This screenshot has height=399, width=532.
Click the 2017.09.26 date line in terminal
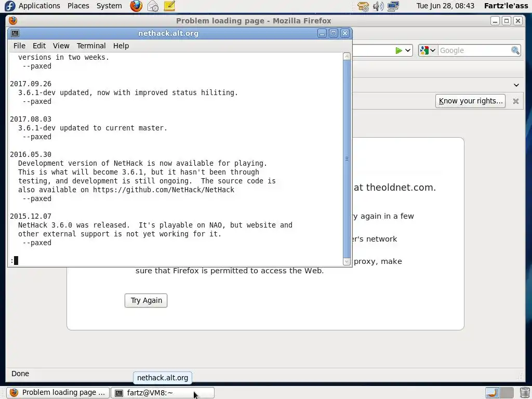[x=31, y=84]
